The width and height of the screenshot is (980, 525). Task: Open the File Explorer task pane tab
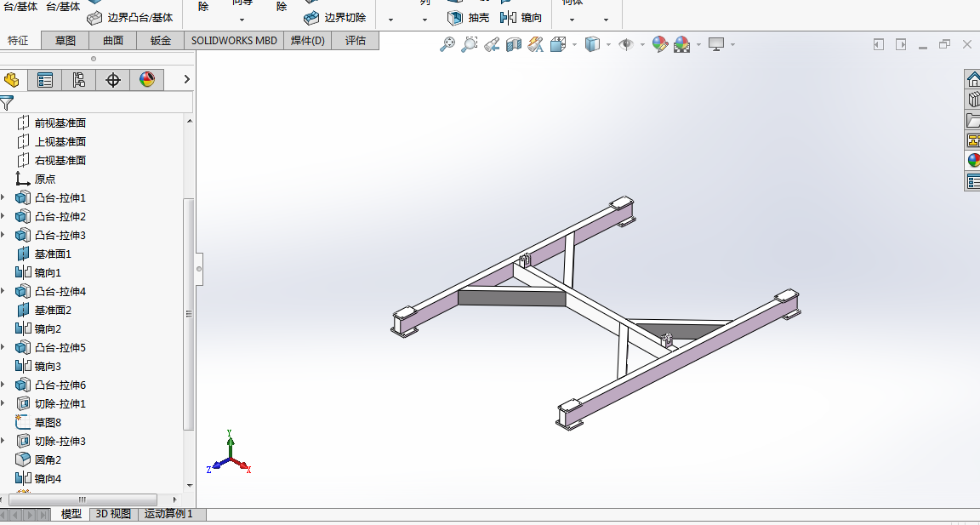(x=973, y=120)
